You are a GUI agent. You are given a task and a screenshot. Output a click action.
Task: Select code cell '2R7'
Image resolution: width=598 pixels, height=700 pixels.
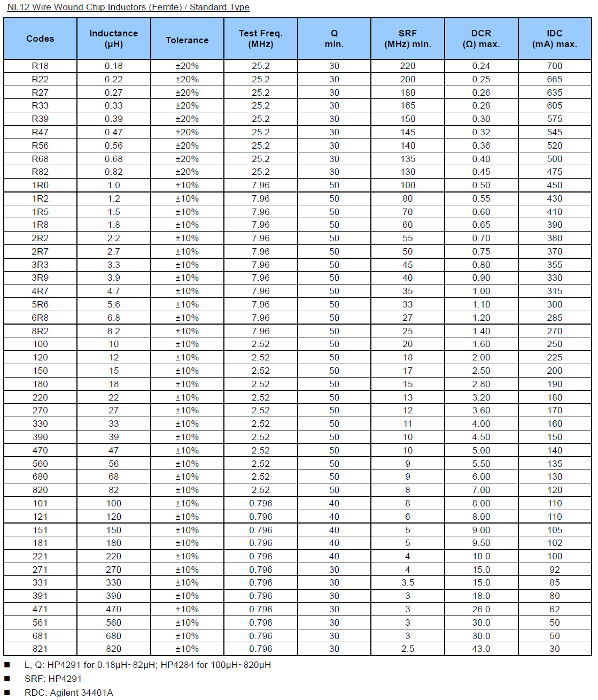[40, 251]
